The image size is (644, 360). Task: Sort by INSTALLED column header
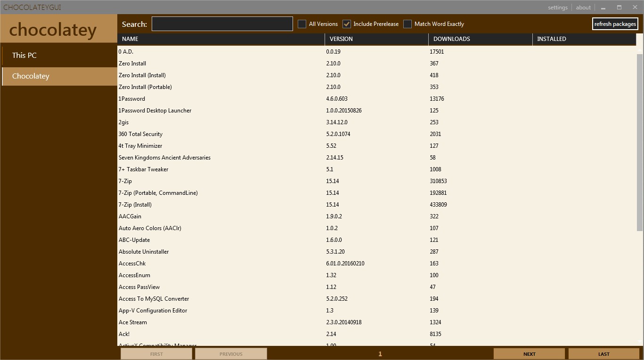[x=584, y=39]
